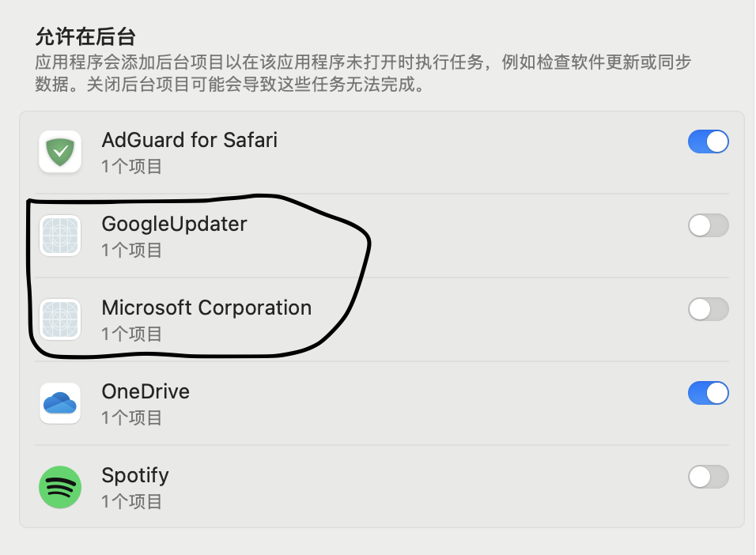The width and height of the screenshot is (756, 555).
Task: Click the AdGuard for Safari shield icon
Action: [x=60, y=151]
